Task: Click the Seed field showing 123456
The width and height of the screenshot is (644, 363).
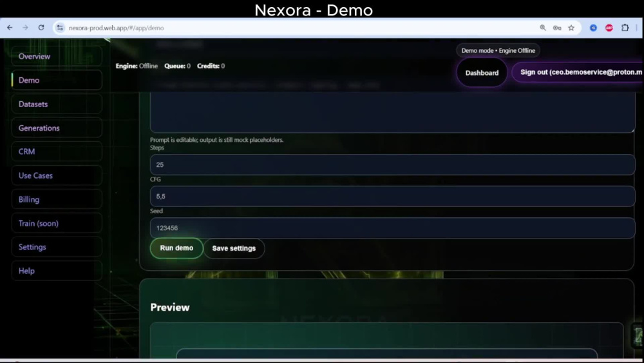Action: coord(392,228)
